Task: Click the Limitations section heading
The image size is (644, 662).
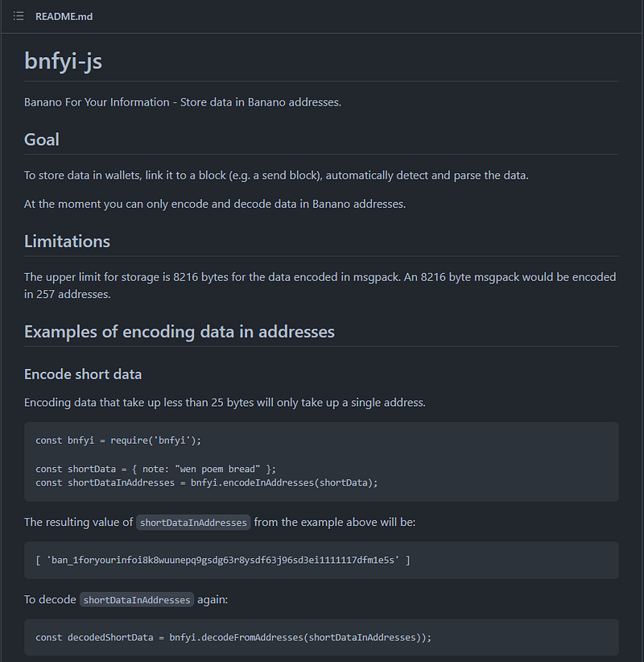Action: coord(67,242)
